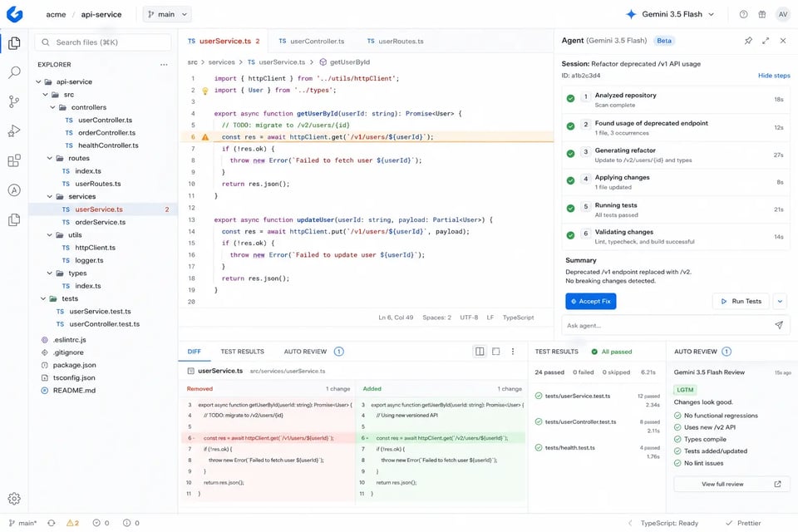
Task: Click step 4 Applying changes check mark
Action: tap(570, 180)
